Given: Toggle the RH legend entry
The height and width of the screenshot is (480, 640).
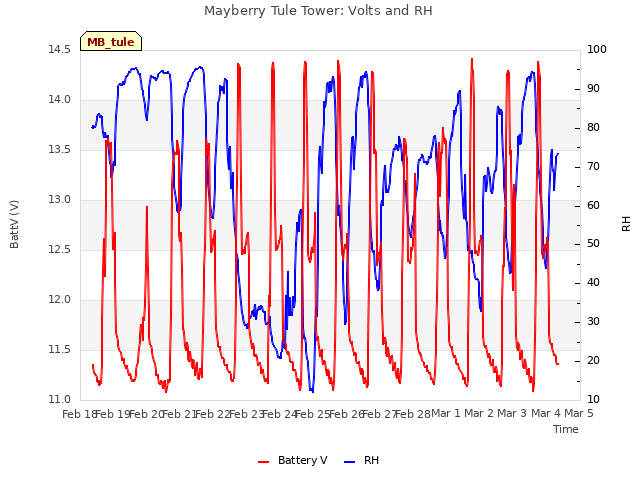Looking at the screenshot, I should (x=362, y=460).
